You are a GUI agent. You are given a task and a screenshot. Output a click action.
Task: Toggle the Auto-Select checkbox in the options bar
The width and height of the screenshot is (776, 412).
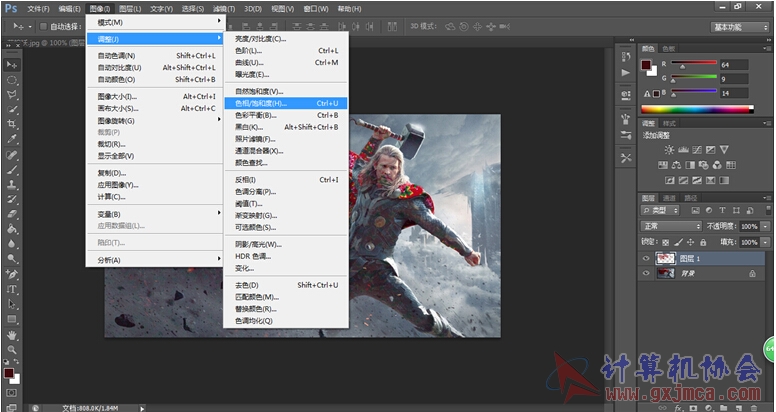(43, 26)
